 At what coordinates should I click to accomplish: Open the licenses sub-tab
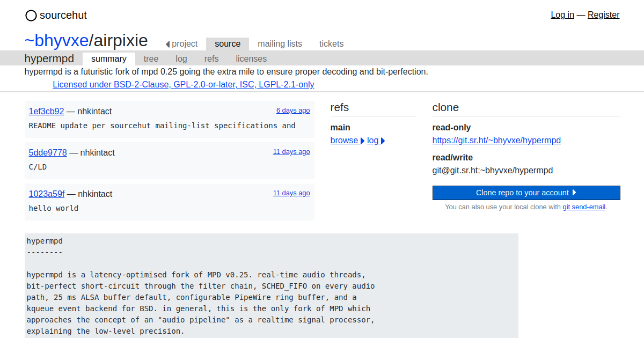point(251,59)
